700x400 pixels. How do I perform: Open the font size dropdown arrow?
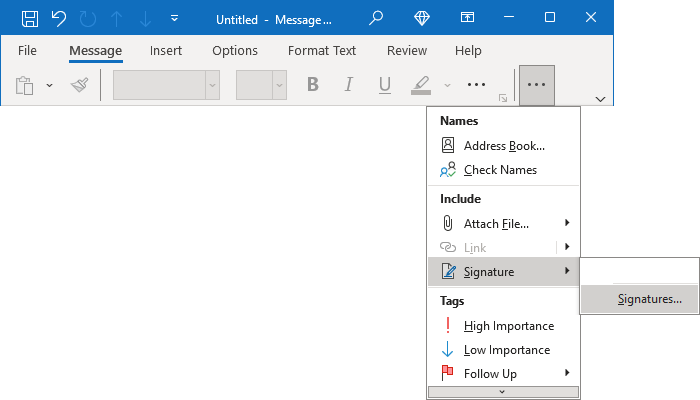click(x=279, y=85)
